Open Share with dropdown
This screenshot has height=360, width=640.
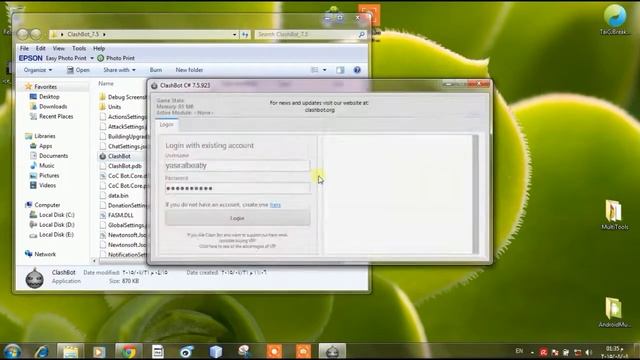pos(119,70)
